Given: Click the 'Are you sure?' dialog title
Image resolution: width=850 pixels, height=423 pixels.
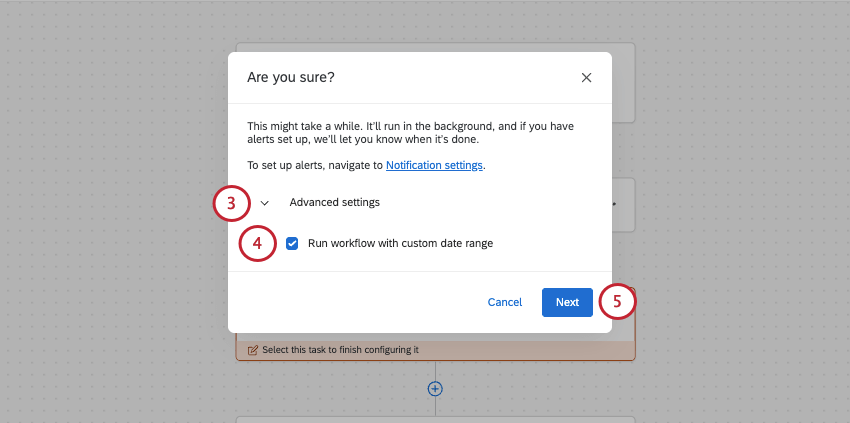Looking at the screenshot, I should tap(298, 77).
